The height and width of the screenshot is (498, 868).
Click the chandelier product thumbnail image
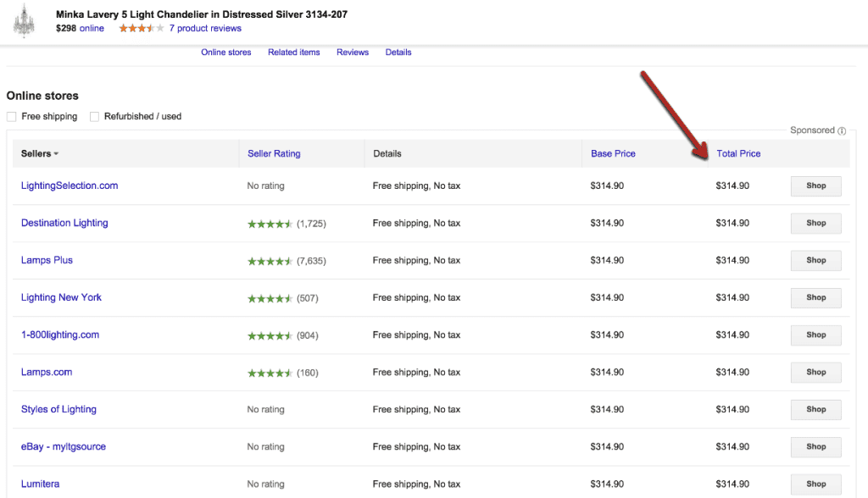[x=24, y=21]
